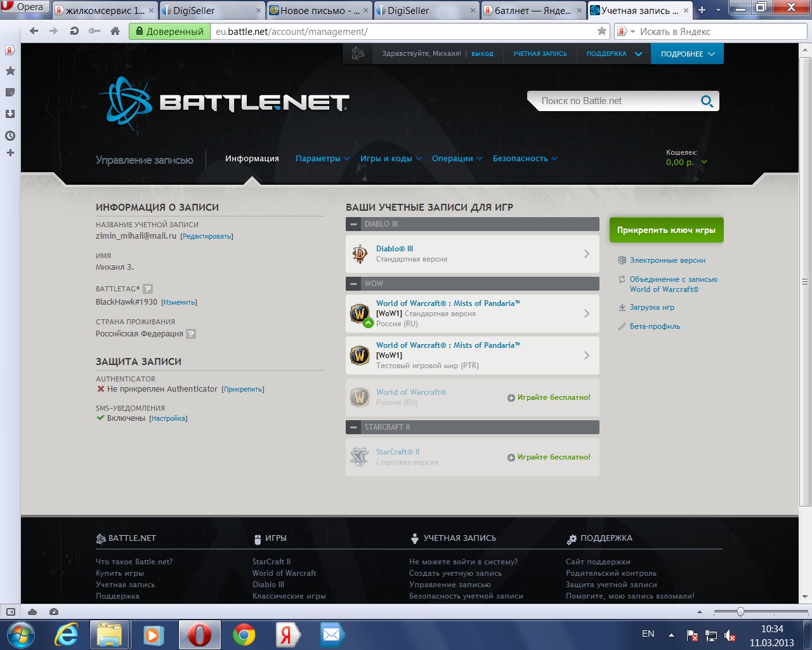Click the Opera wand password key icon

click(95, 31)
